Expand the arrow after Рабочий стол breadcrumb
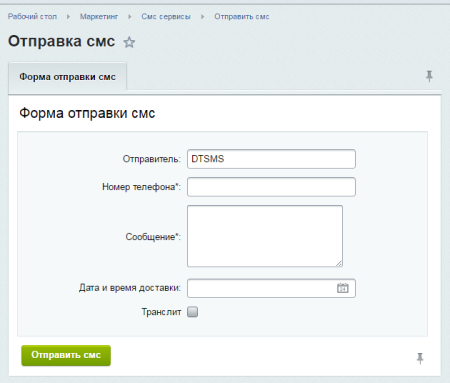The height and width of the screenshot is (383, 450). (68, 17)
